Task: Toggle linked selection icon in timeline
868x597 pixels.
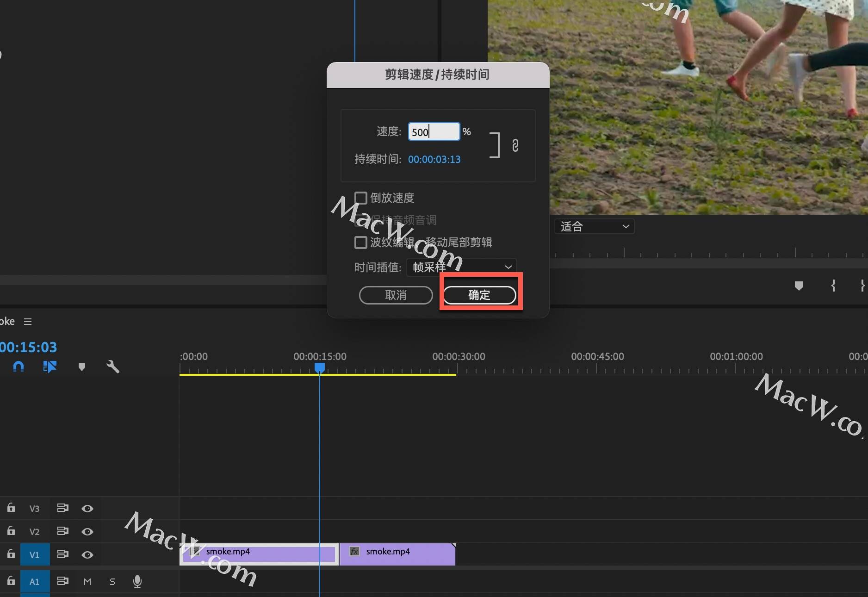Action: [50, 367]
